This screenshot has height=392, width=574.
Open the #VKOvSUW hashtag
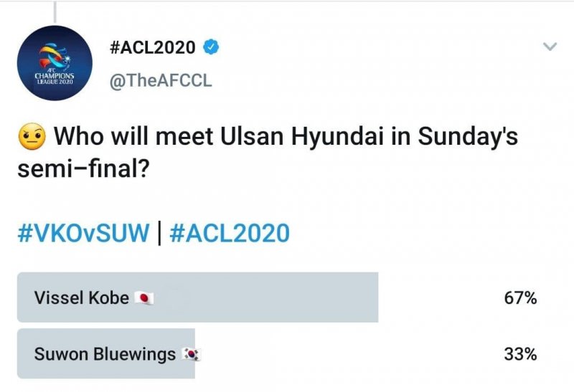pos(83,233)
